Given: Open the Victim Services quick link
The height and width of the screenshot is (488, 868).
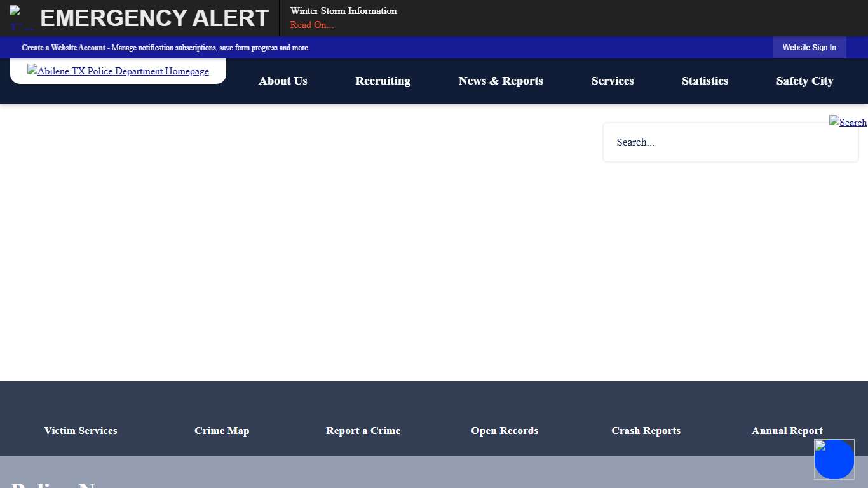Looking at the screenshot, I should [81, 431].
